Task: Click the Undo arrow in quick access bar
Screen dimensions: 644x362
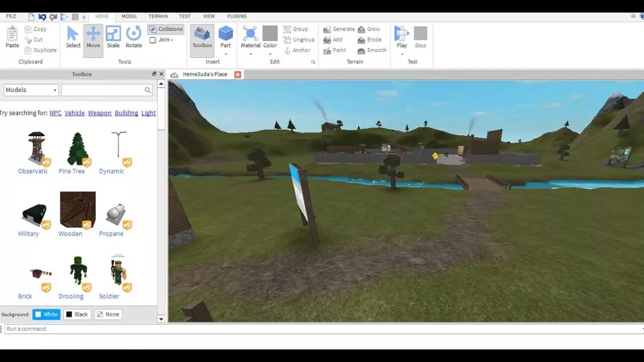Action: point(42,17)
